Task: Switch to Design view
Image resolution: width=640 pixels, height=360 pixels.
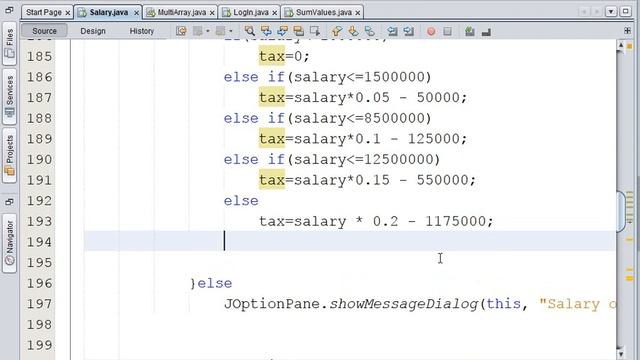Action: click(x=93, y=31)
